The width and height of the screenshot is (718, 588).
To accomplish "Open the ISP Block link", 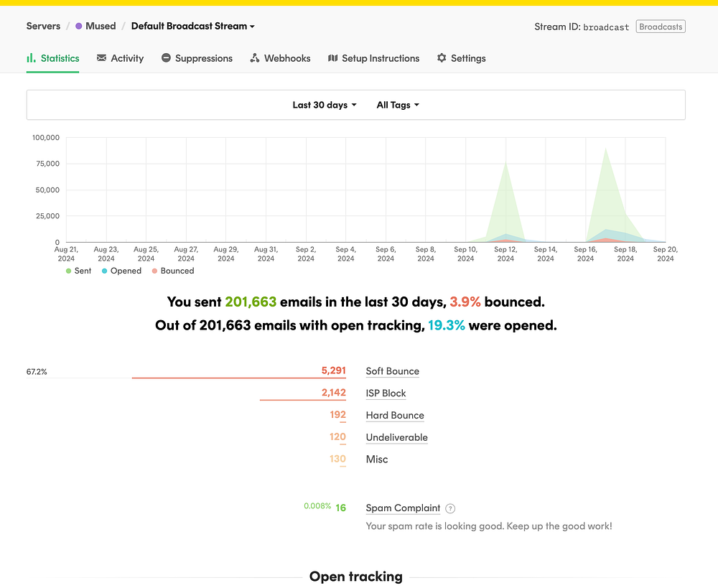I will coord(386,393).
